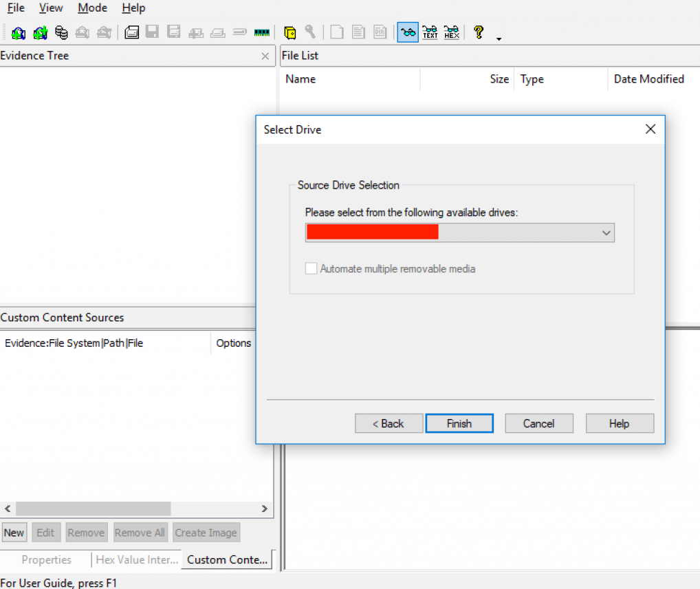Switch to the Properties tab
Screen dimensions: 700x589
[x=46, y=559]
